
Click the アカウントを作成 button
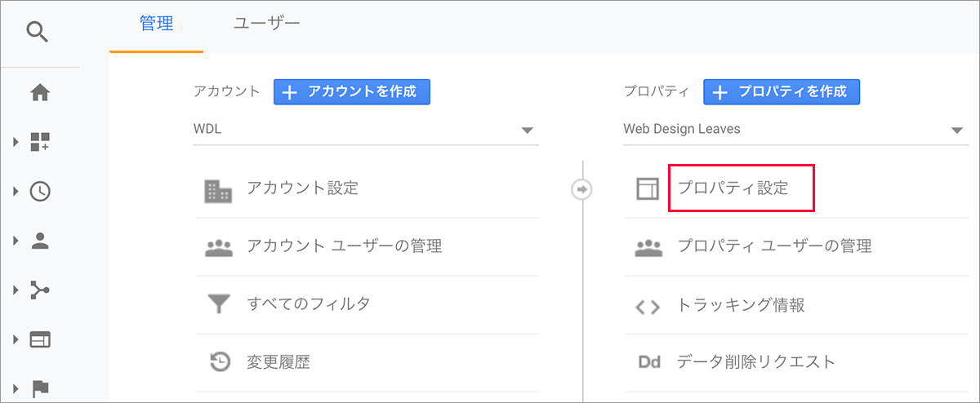(x=351, y=92)
